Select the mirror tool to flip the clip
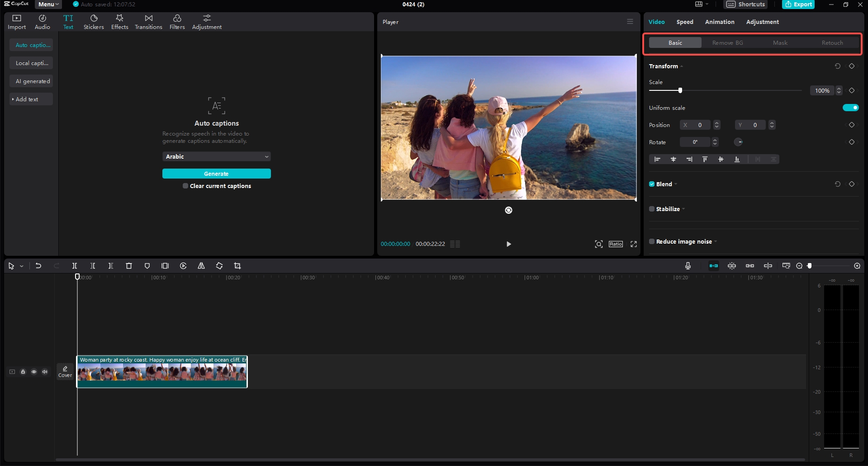Screen dimensions: 868x466 click(201, 266)
